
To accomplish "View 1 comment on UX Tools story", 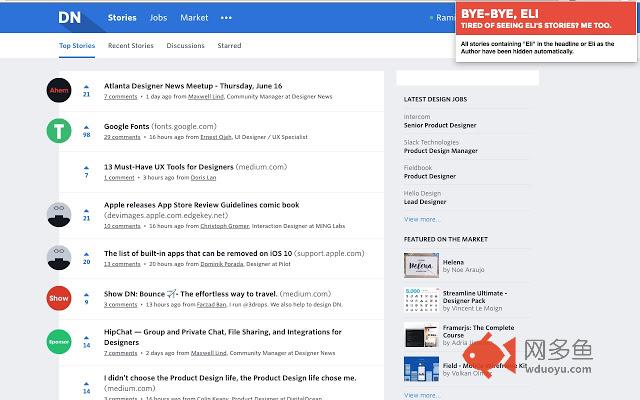I will [x=119, y=177].
